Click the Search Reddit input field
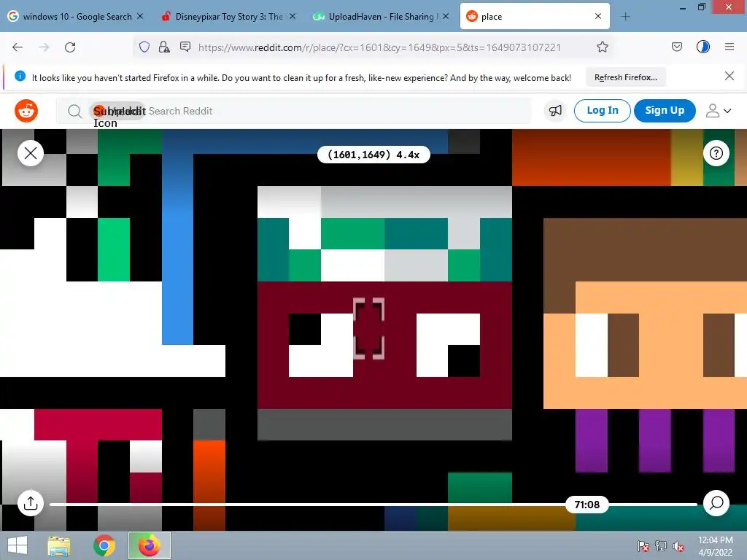747x560 pixels. point(293,111)
